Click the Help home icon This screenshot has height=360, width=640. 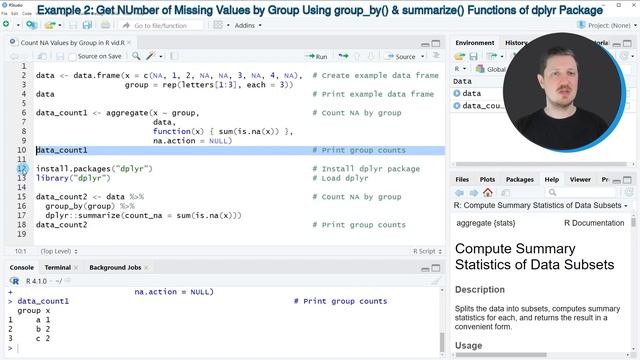(x=488, y=192)
